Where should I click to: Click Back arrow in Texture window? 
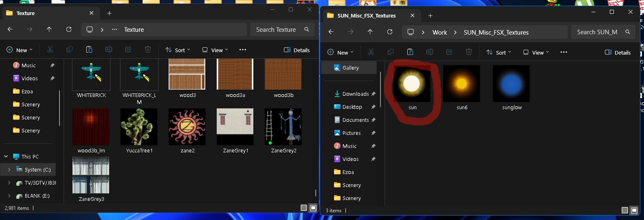(x=10, y=29)
